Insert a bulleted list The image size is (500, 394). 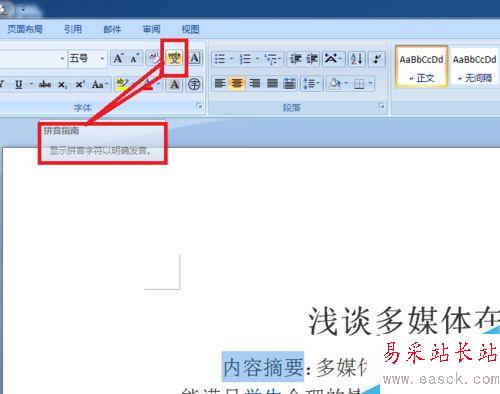tap(220, 59)
